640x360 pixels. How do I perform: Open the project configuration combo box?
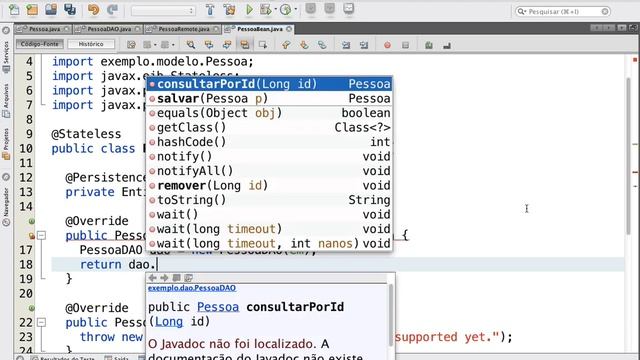163,11
